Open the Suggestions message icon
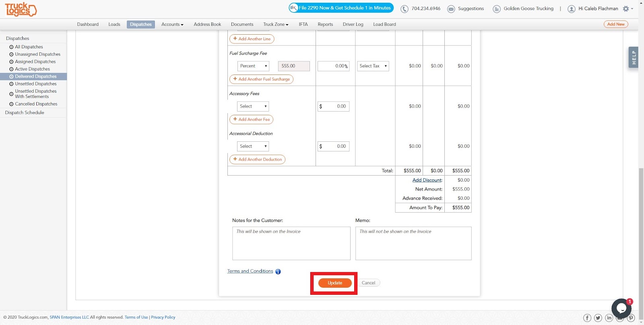The image size is (644, 325). point(451,9)
